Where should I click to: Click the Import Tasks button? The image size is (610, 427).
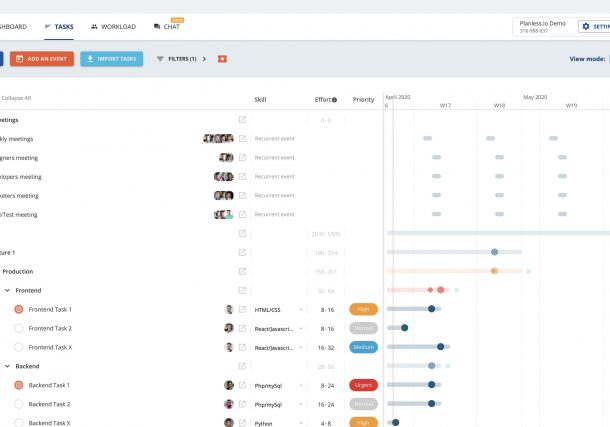pos(111,59)
